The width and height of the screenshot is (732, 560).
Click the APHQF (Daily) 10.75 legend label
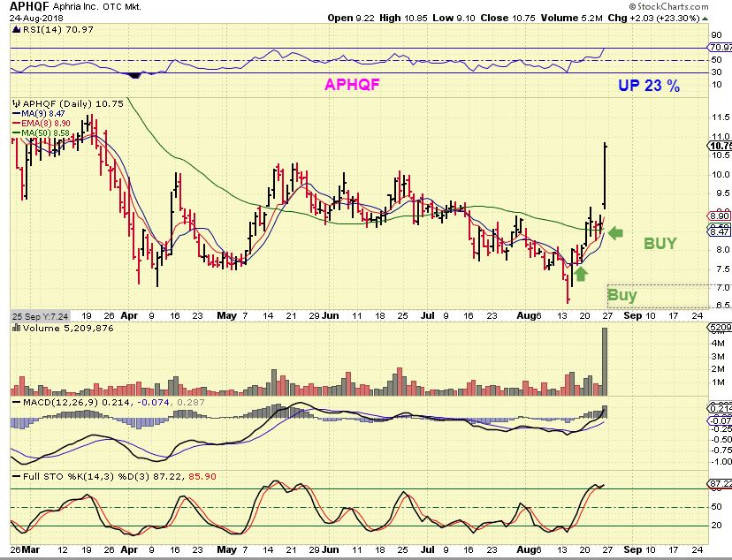[x=73, y=103]
